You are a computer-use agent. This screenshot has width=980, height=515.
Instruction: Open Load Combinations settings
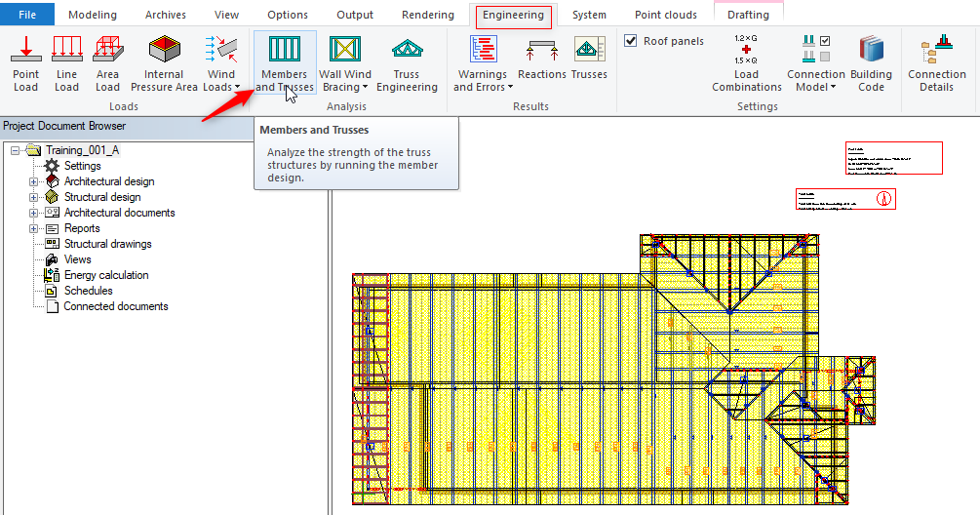[x=746, y=63]
